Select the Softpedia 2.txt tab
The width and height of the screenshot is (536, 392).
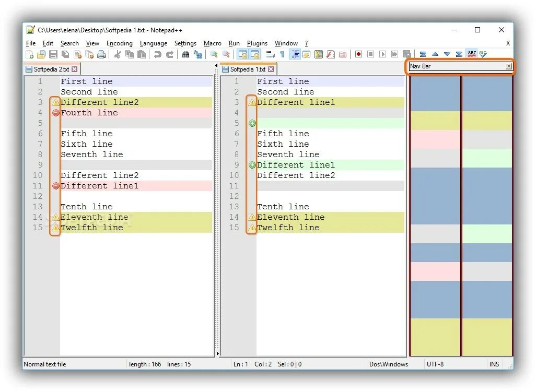[x=51, y=69]
